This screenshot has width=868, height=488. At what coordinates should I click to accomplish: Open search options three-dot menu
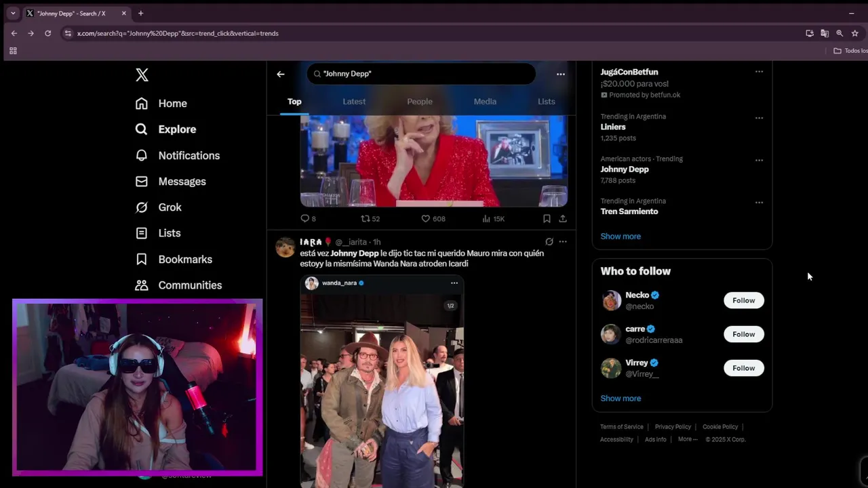pos(561,74)
